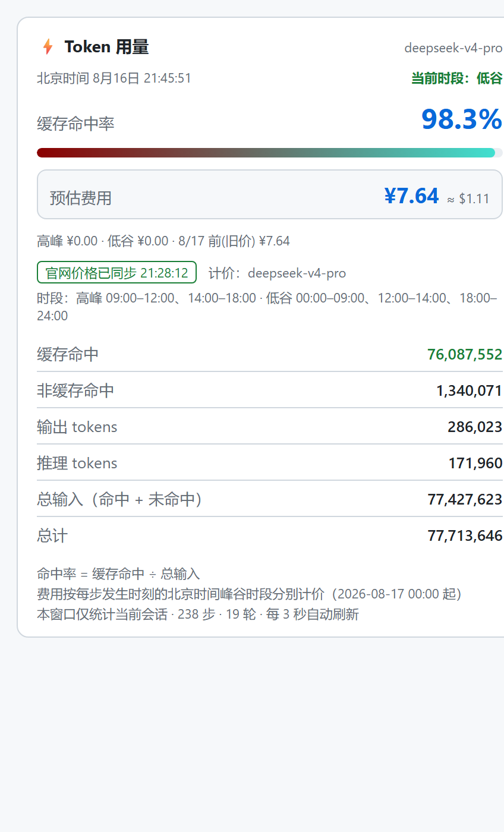Viewport: 504px width, 832px height.
Task: Click the 'Token 用量' title
Action: 106,47
